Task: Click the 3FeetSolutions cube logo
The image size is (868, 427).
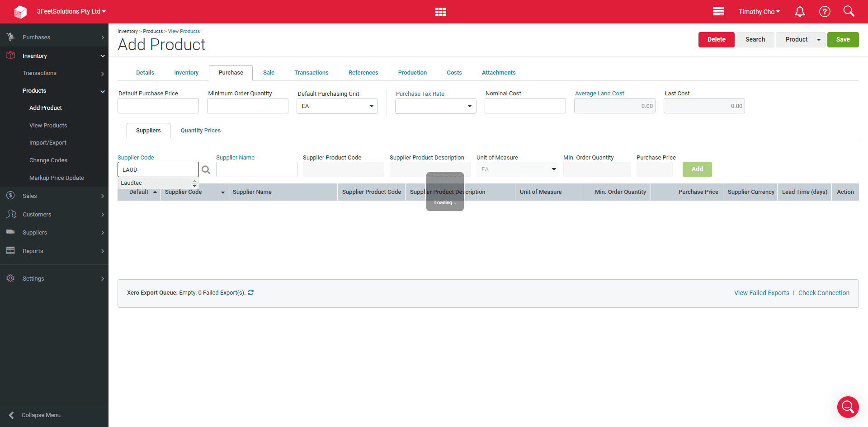Action: pos(20,12)
